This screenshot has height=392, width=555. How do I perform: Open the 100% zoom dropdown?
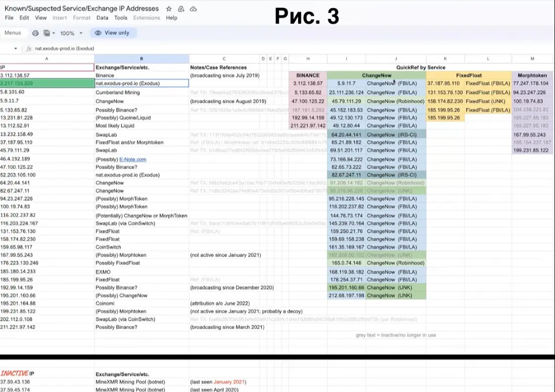click(x=71, y=33)
